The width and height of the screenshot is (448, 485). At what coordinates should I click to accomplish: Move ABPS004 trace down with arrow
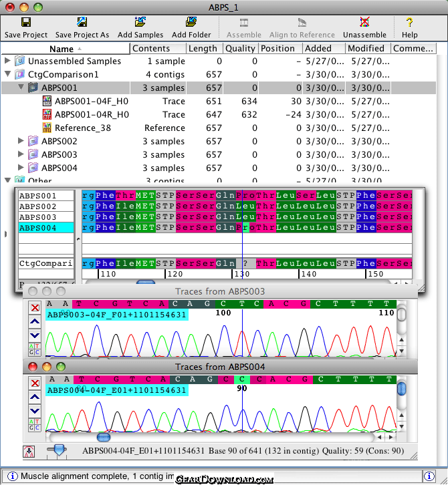35,411
